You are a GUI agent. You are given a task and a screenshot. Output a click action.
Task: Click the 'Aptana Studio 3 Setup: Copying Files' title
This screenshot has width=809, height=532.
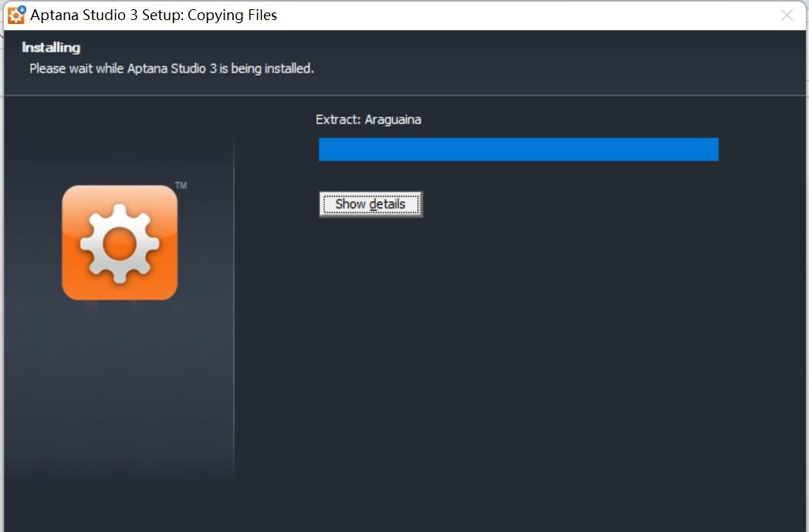click(x=154, y=15)
